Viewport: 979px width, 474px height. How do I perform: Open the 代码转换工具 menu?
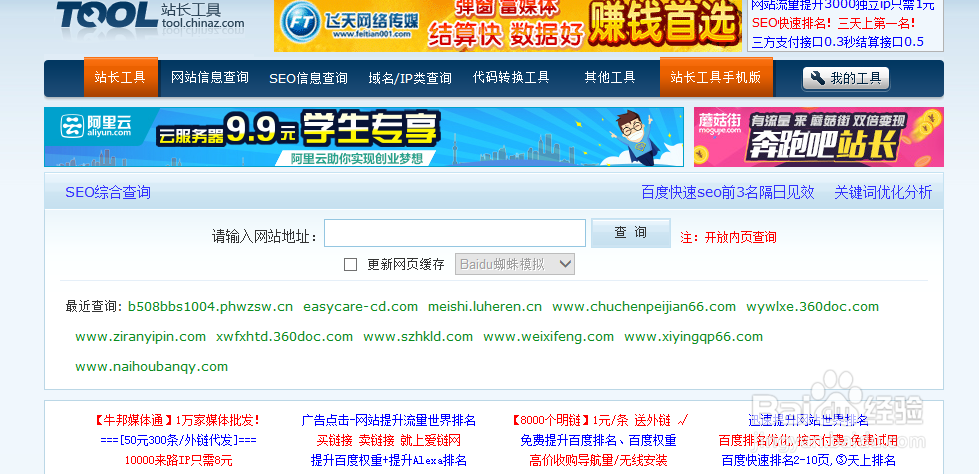point(511,77)
